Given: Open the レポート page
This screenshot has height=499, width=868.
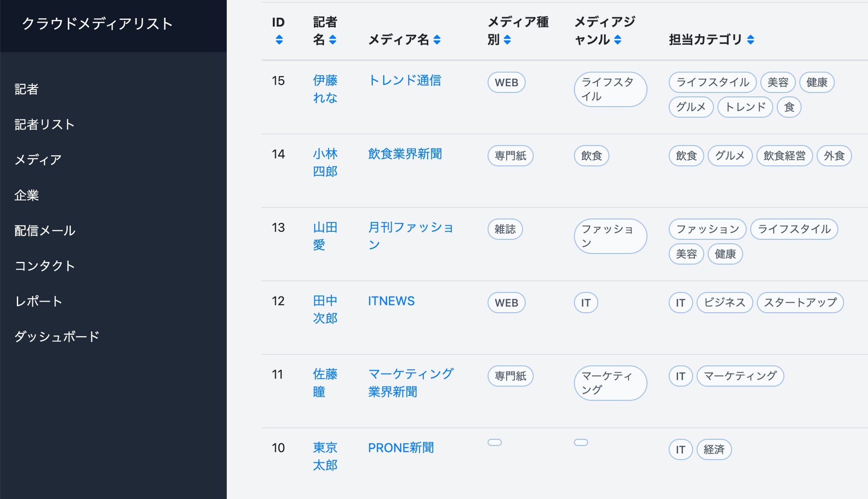Looking at the screenshot, I should (38, 301).
